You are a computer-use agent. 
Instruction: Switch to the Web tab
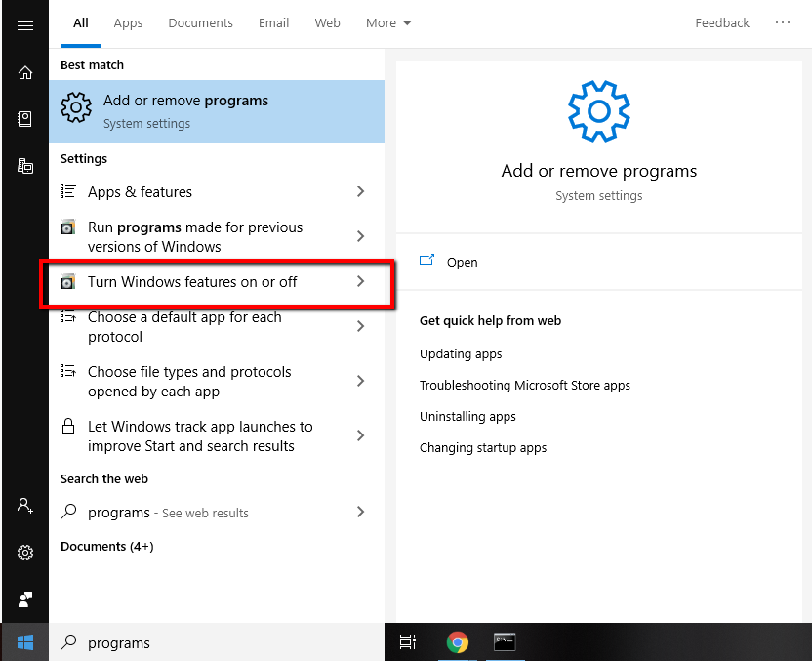tap(327, 22)
